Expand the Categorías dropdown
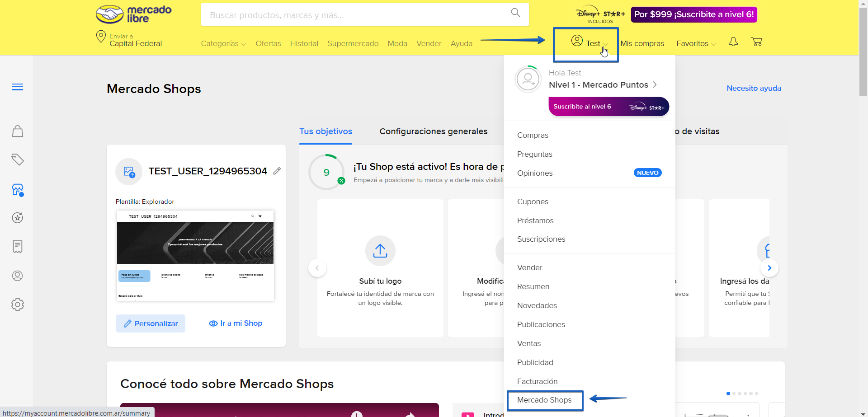 pos(223,43)
